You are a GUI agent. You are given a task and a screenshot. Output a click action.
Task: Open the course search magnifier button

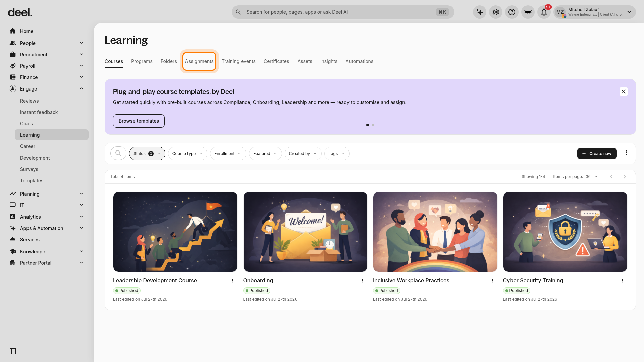tap(118, 154)
